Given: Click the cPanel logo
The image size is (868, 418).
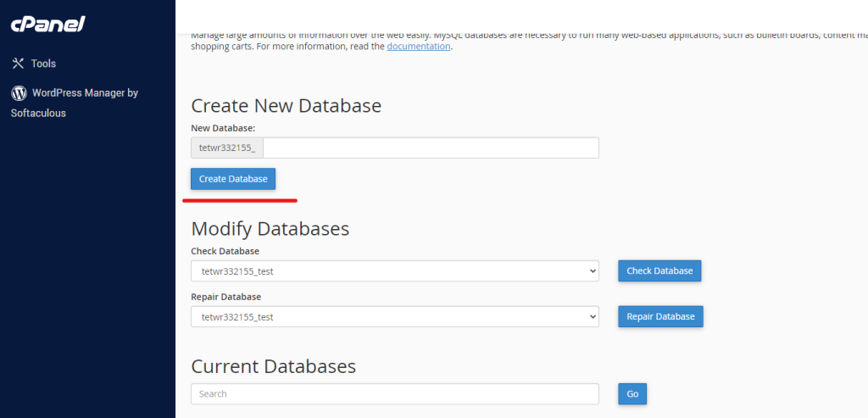Looking at the screenshot, I should coord(47,25).
